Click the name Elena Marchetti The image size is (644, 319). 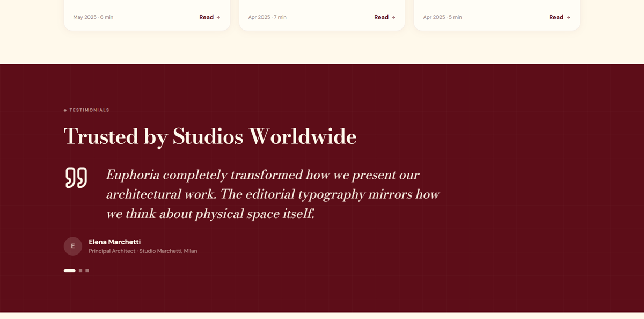click(115, 242)
